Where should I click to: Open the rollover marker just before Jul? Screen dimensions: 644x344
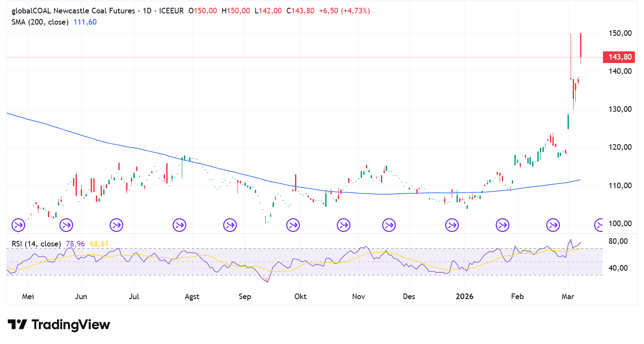point(116,225)
